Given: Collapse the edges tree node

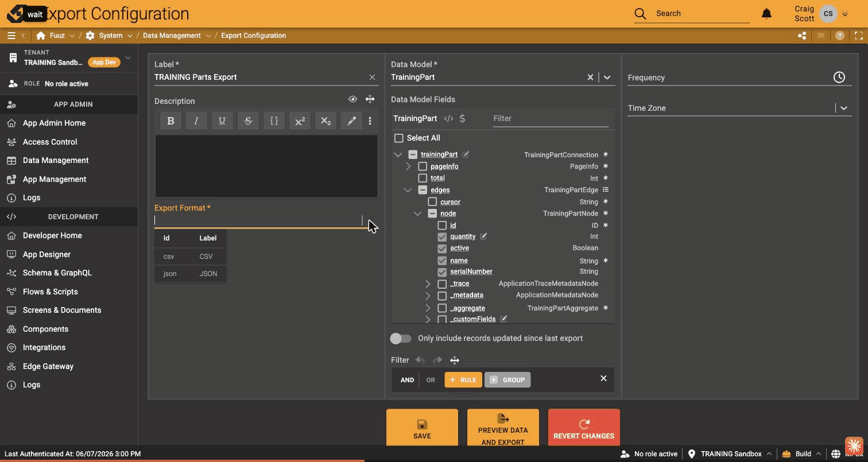Looking at the screenshot, I should (x=408, y=190).
